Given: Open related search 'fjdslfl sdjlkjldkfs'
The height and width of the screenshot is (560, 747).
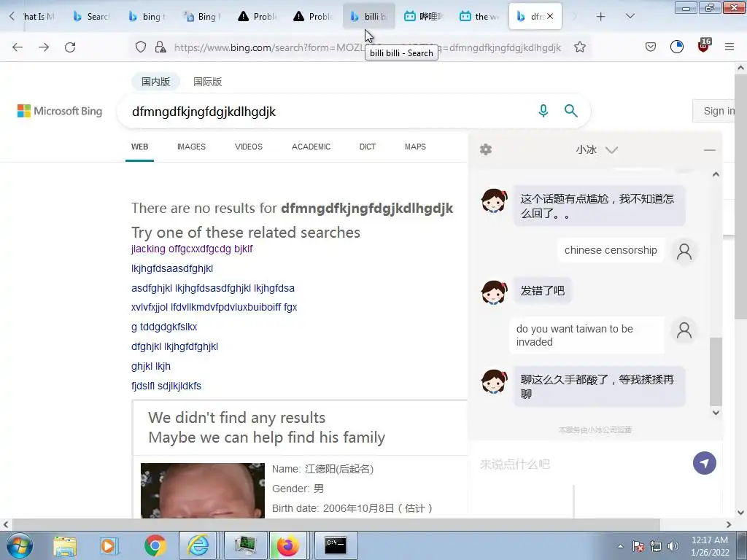Looking at the screenshot, I should [166, 386].
